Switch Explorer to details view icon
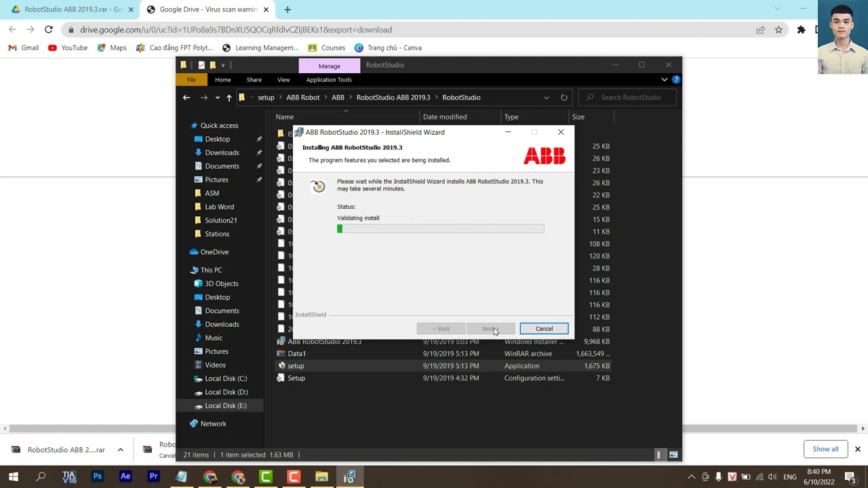This screenshot has height=488, width=868. pos(658,455)
